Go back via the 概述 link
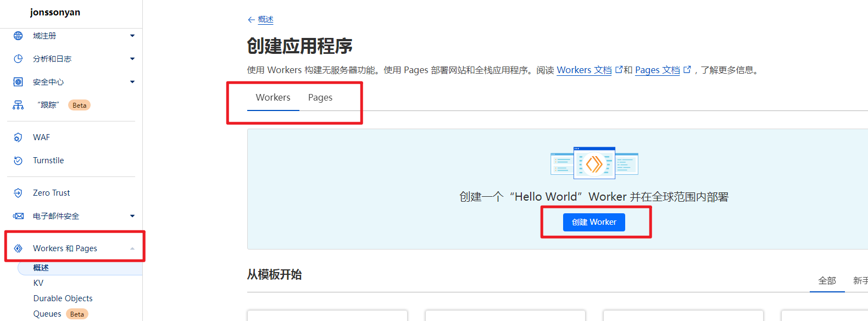The width and height of the screenshot is (868, 321). (265, 20)
